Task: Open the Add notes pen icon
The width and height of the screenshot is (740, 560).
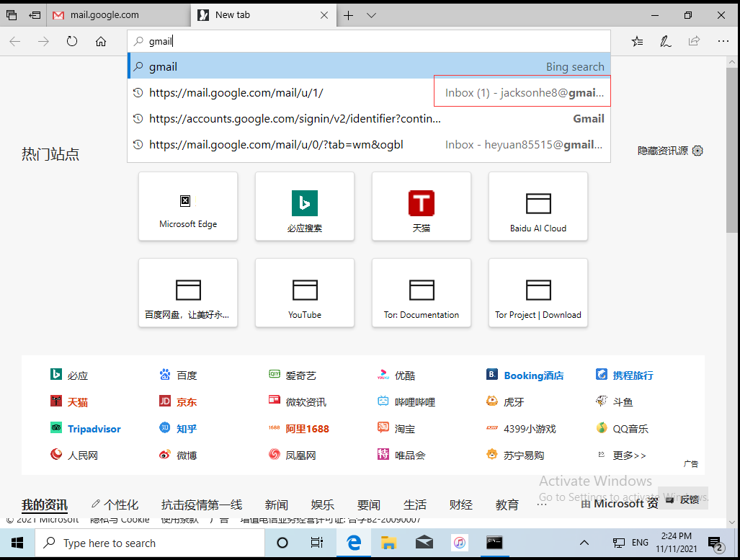Action: point(666,42)
